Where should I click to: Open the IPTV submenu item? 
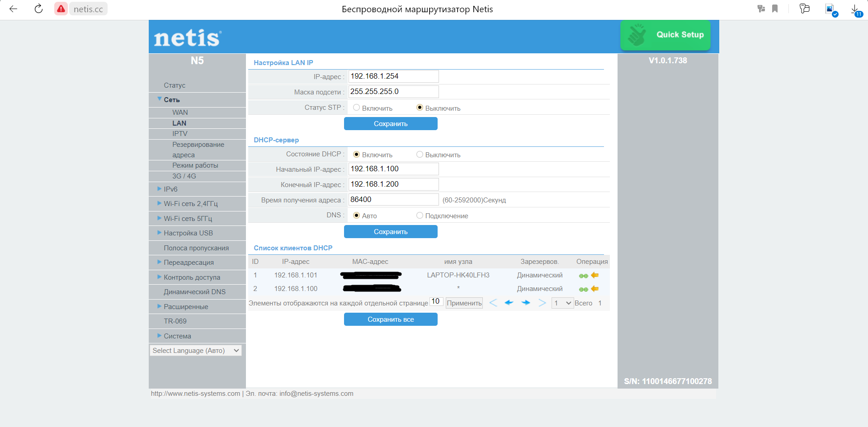click(x=179, y=133)
